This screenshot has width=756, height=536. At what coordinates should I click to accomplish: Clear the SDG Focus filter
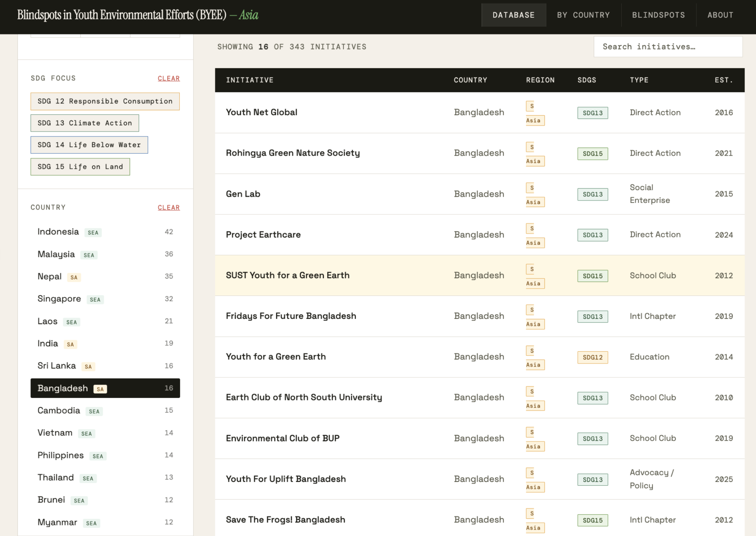tap(169, 79)
